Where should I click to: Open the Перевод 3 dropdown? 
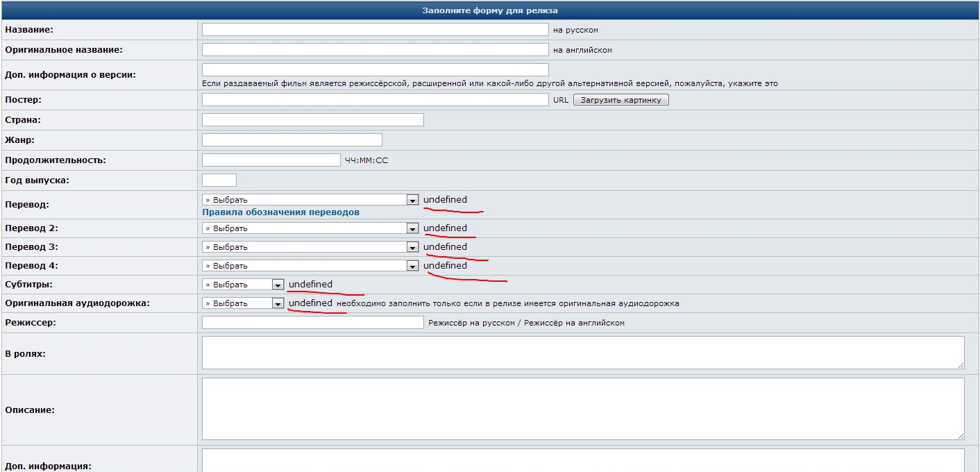[x=310, y=247]
